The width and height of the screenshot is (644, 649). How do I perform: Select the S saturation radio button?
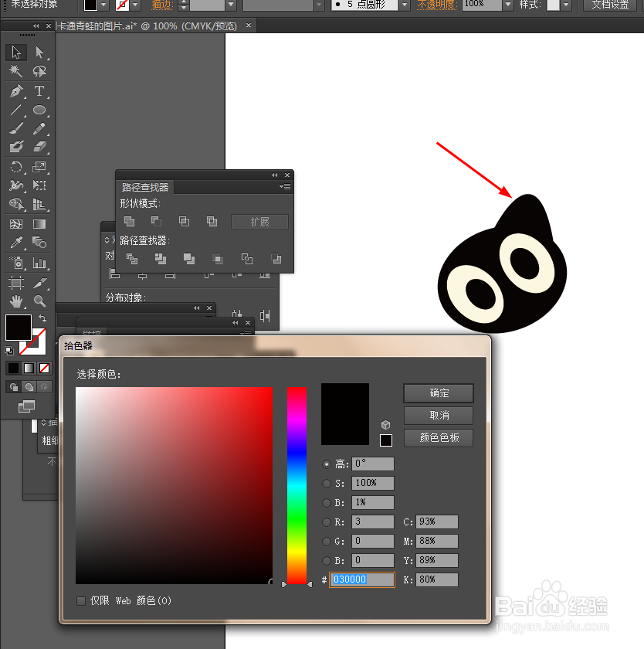pyautogui.click(x=327, y=484)
